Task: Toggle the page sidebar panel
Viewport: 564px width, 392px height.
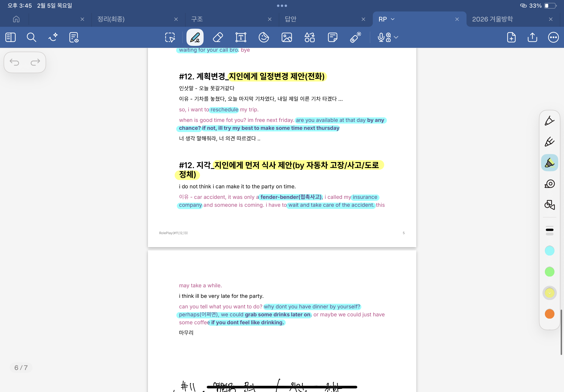Action: (10, 38)
